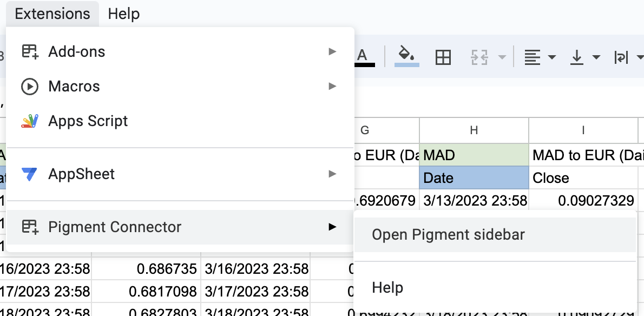Open the fill color bucket
This screenshot has height=316, width=644.
click(x=406, y=57)
